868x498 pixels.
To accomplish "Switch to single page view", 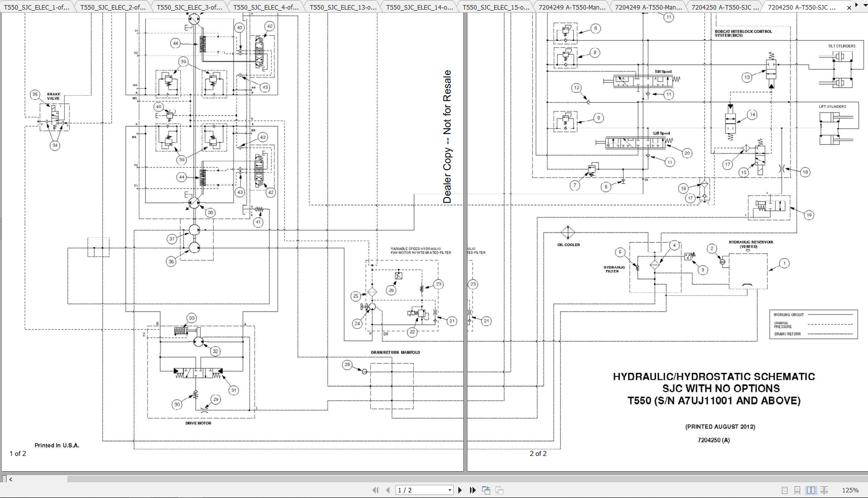I will tap(784, 490).
